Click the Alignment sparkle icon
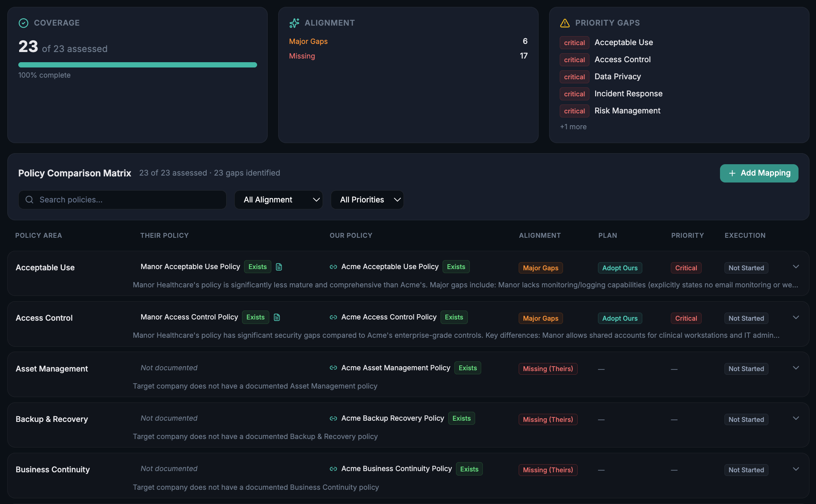This screenshot has width=816, height=504. tap(294, 23)
